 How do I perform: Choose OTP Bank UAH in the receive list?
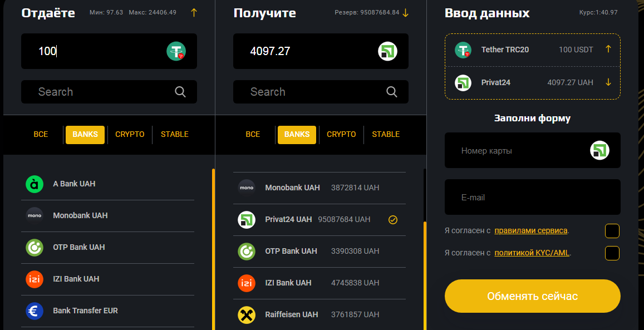point(319,251)
